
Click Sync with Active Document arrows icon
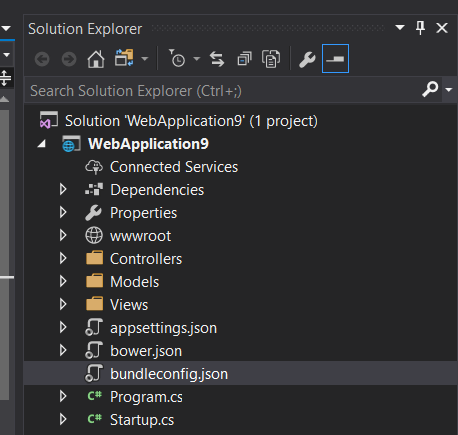(217, 59)
